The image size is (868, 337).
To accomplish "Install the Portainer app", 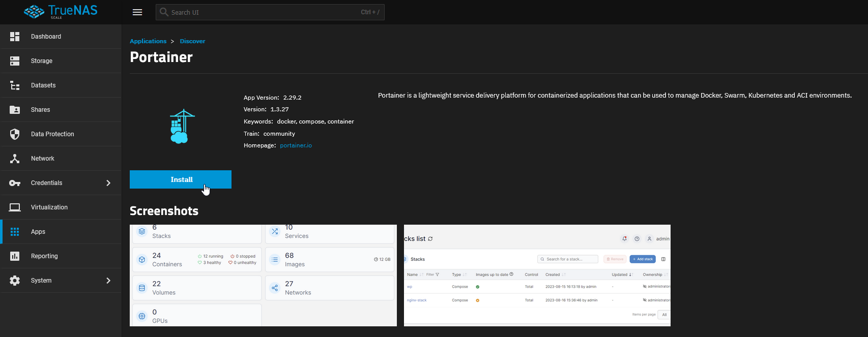I will tap(181, 179).
